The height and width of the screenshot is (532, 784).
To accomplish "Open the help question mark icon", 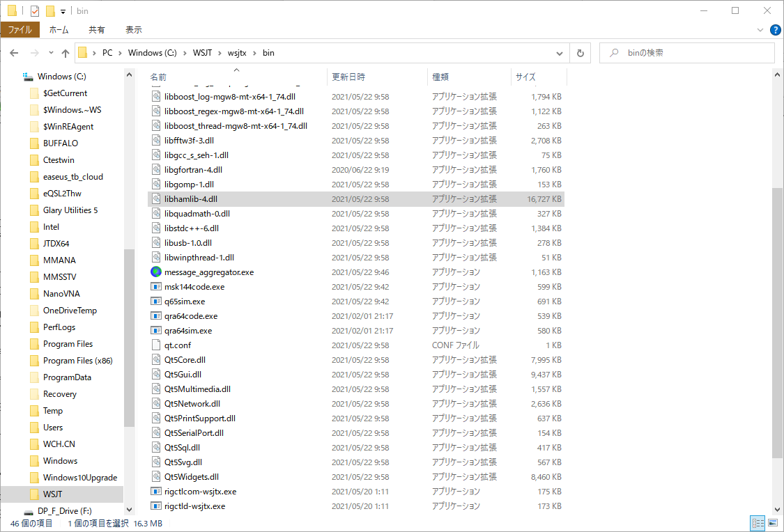I will tap(776, 30).
